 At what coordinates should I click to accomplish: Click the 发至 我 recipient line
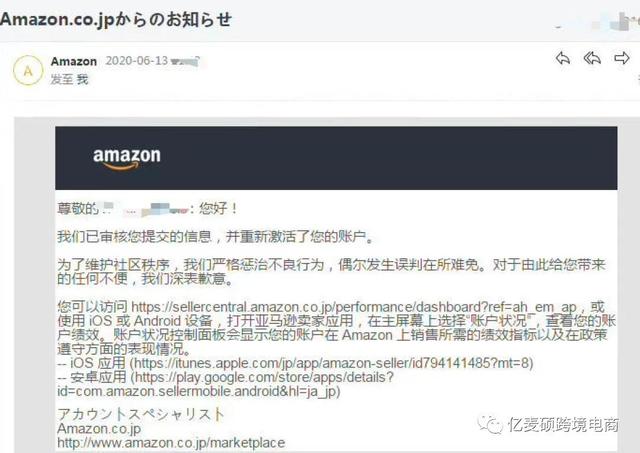(69, 79)
